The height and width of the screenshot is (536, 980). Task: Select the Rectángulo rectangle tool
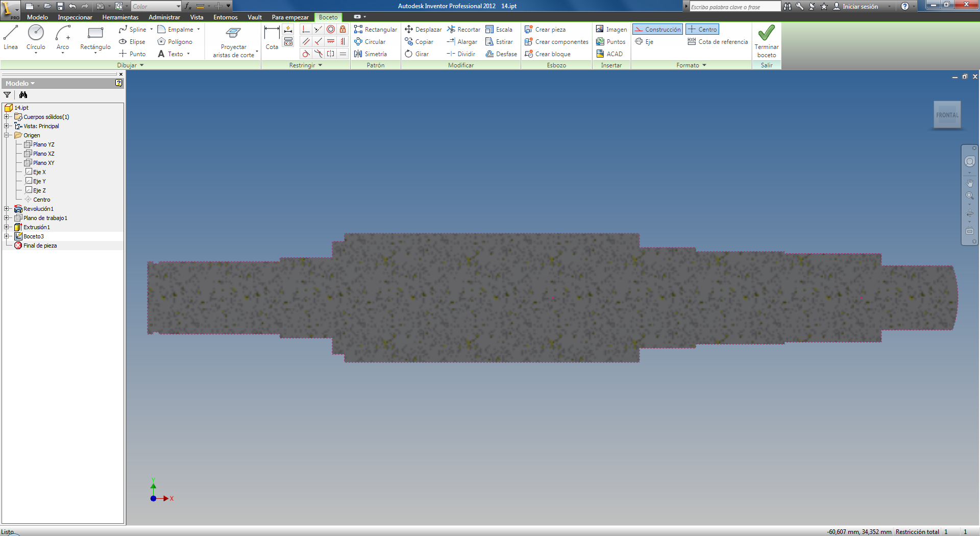tap(95, 37)
